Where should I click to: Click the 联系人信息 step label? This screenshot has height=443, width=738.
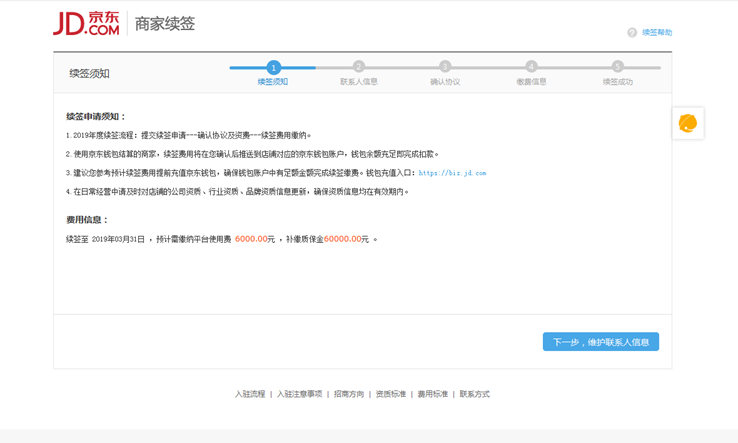359,82
